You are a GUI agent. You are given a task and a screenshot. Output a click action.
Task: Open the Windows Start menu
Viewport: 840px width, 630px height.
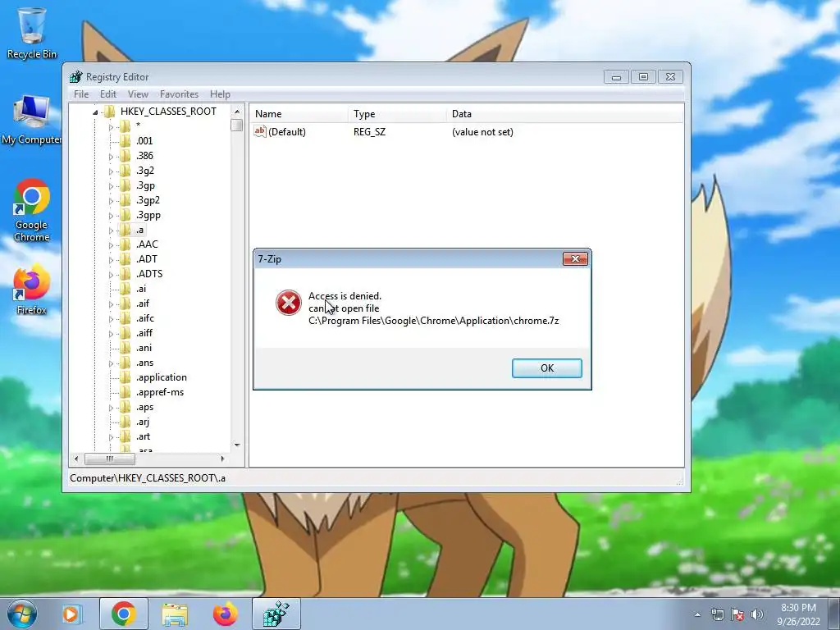pyautogui.click(x=21, y=614)
